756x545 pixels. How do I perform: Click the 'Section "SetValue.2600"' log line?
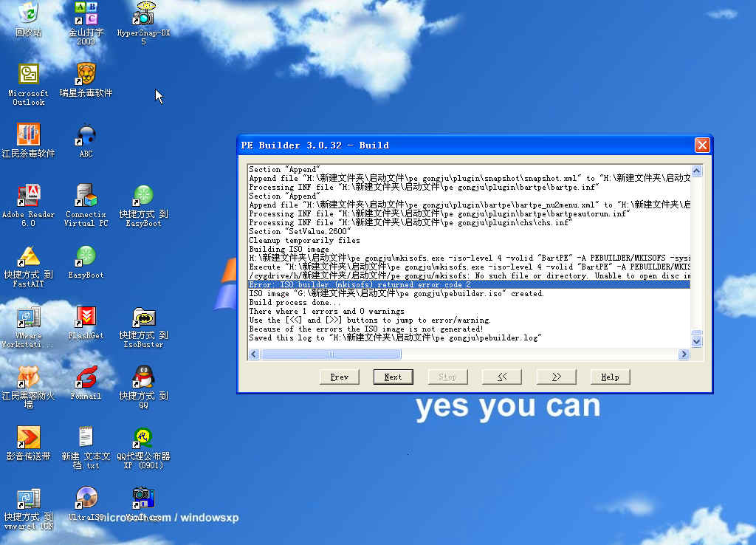[300, 231]
